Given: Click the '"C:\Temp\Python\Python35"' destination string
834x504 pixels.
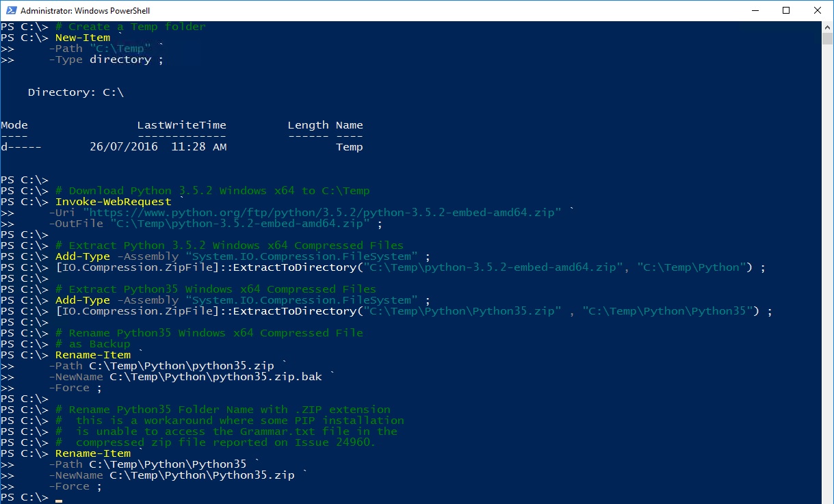Looking at the screenshot, I should pyautogui.click(x=668, y=311).
